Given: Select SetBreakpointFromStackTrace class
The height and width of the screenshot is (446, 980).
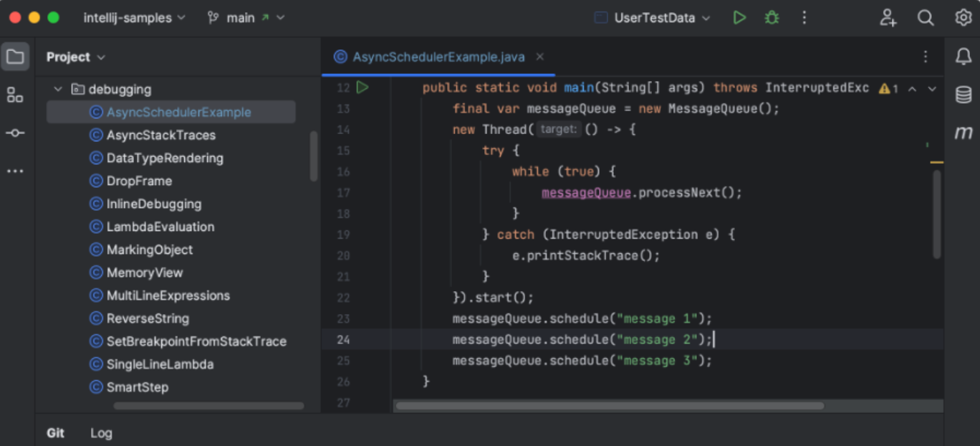Looking at the screenshot, I should click(196, 341).
